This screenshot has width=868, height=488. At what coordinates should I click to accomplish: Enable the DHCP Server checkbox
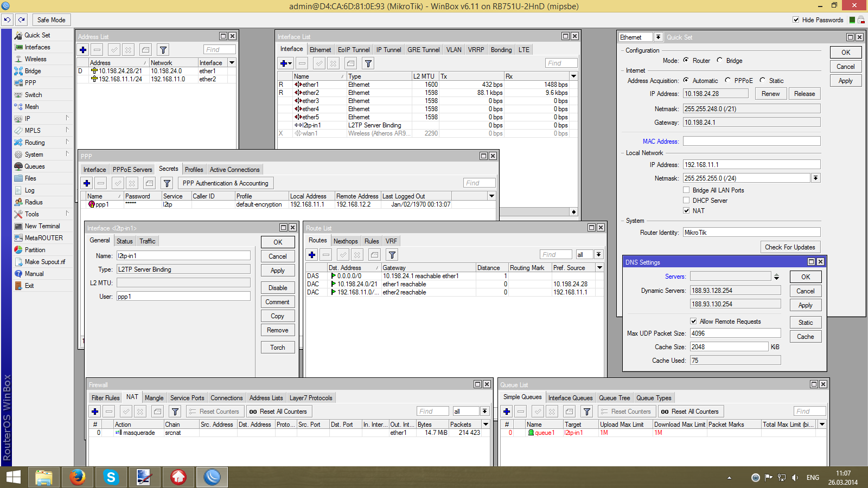click(686, 201)
